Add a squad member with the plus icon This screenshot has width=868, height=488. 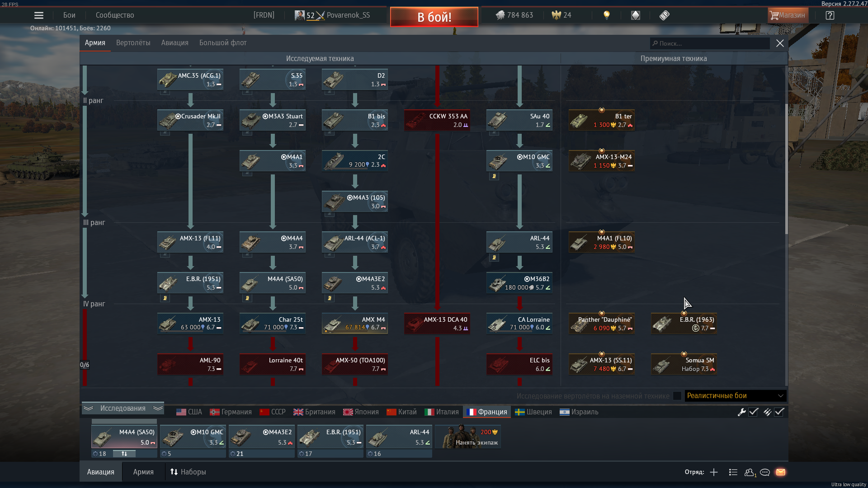pos(714,472)
